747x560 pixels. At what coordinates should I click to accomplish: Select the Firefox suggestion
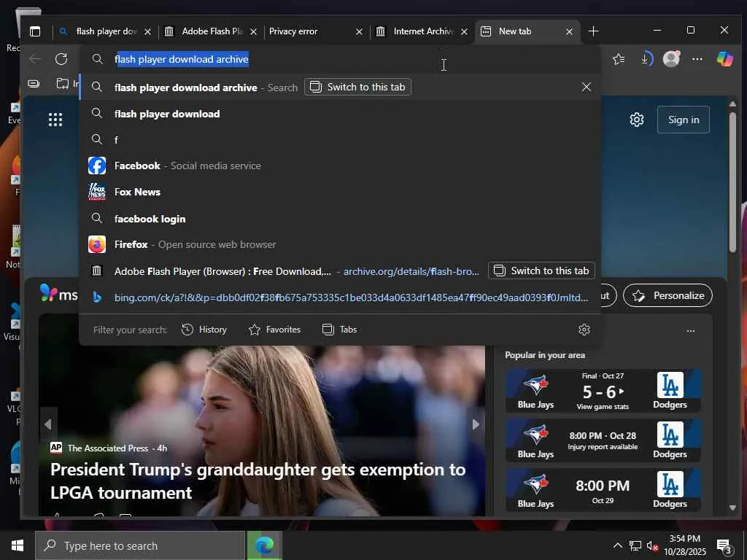tap(340, 245)
